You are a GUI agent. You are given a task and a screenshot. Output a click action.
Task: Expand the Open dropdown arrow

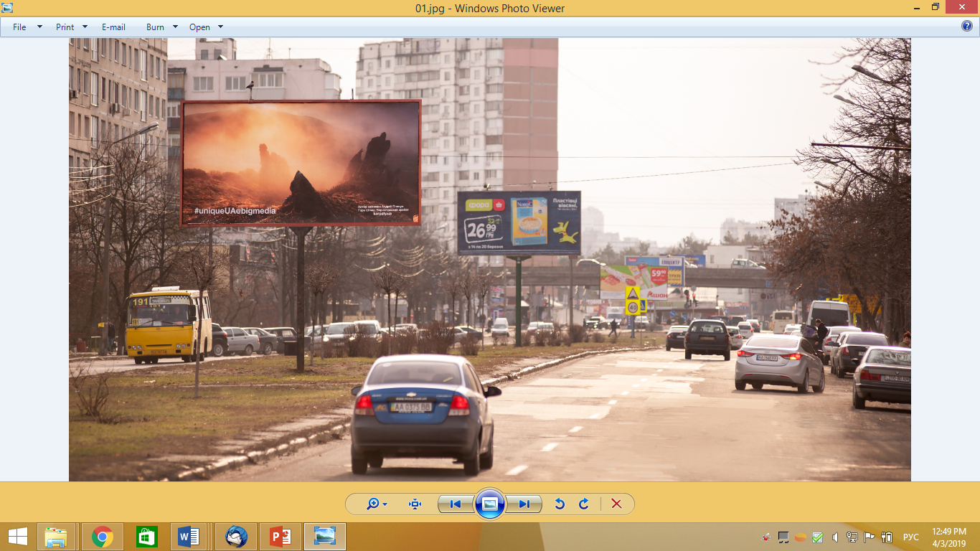tap(220, 27)
